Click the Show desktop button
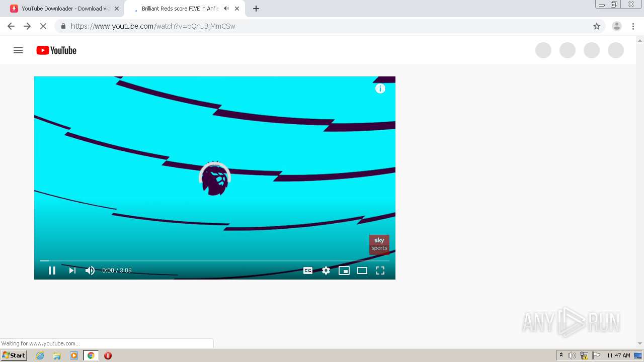Viewport: 644px width, 362px height. pyautogui.click(x=638, y=355)
